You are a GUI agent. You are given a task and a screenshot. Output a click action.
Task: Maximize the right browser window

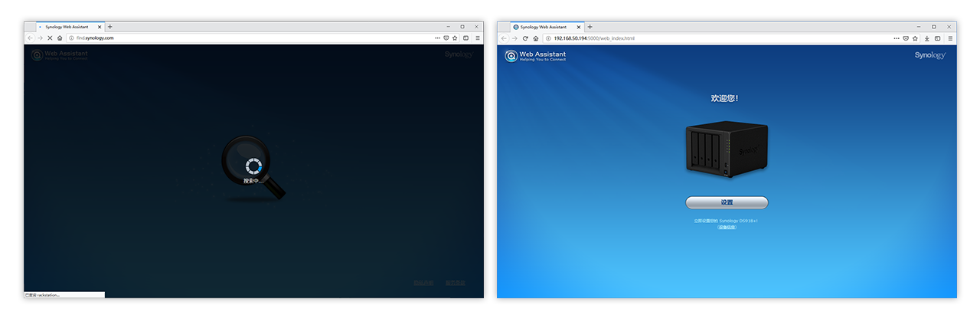click(x=934, y=27)
